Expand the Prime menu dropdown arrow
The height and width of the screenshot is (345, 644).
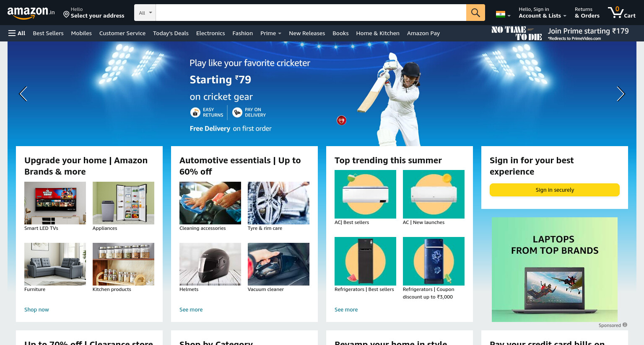[x=280, y=33]
